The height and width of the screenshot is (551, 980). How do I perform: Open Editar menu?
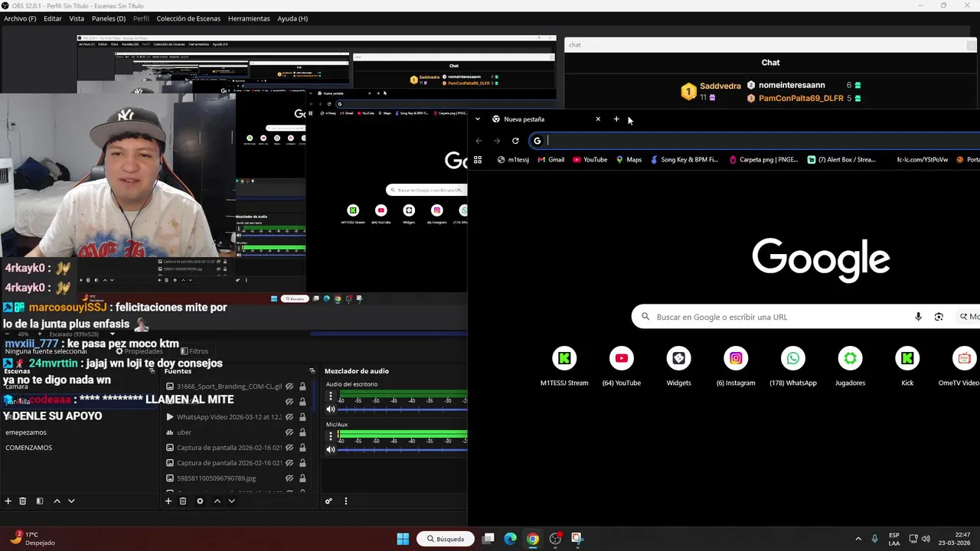(53, 18)
